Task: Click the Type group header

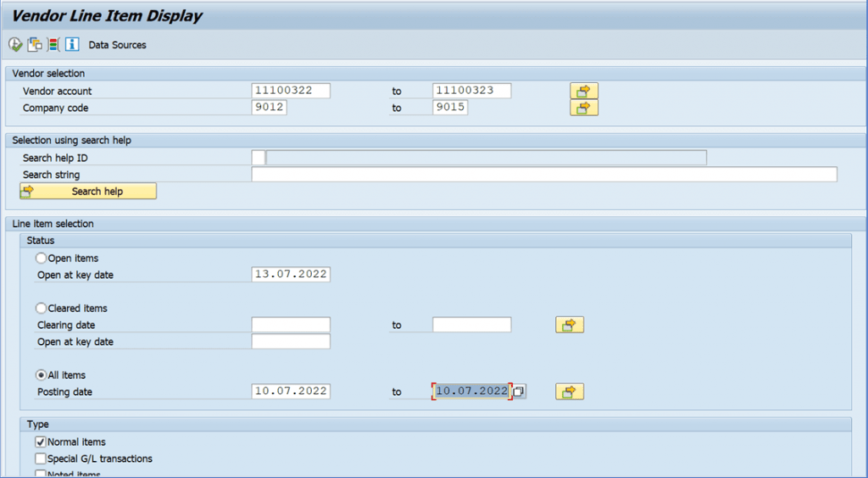Action: (37, 425)
